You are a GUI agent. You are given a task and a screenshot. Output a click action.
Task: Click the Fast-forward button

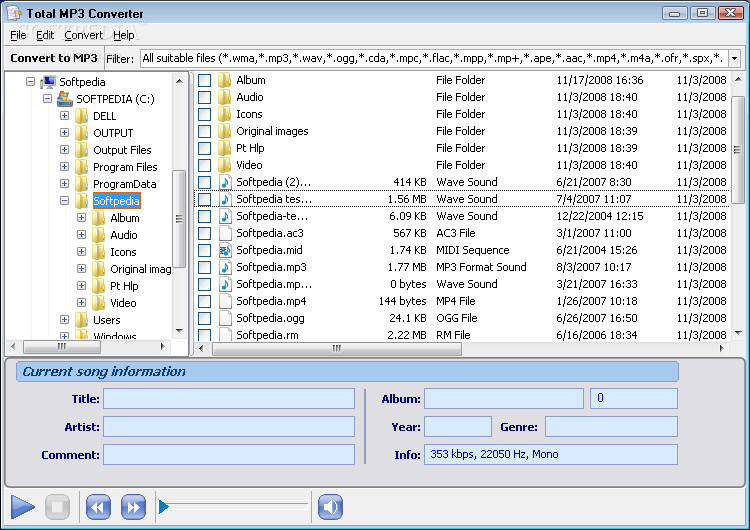point(133,507)
